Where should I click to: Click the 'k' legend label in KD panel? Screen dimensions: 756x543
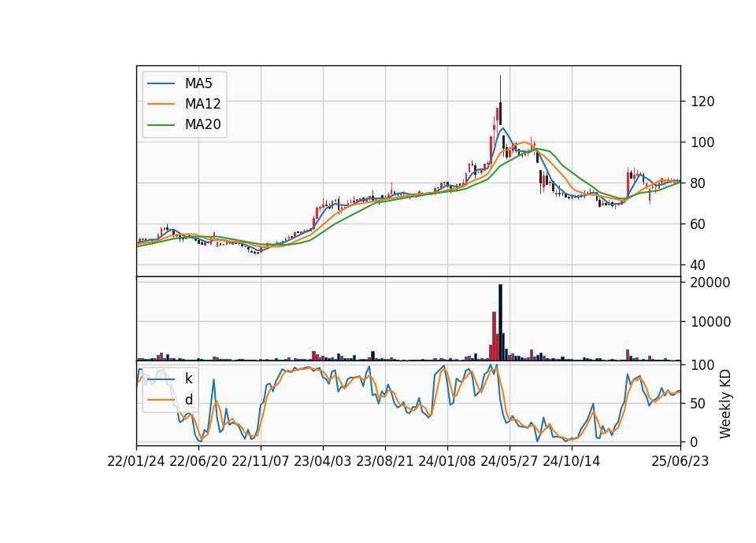click(x=188, y=379)
